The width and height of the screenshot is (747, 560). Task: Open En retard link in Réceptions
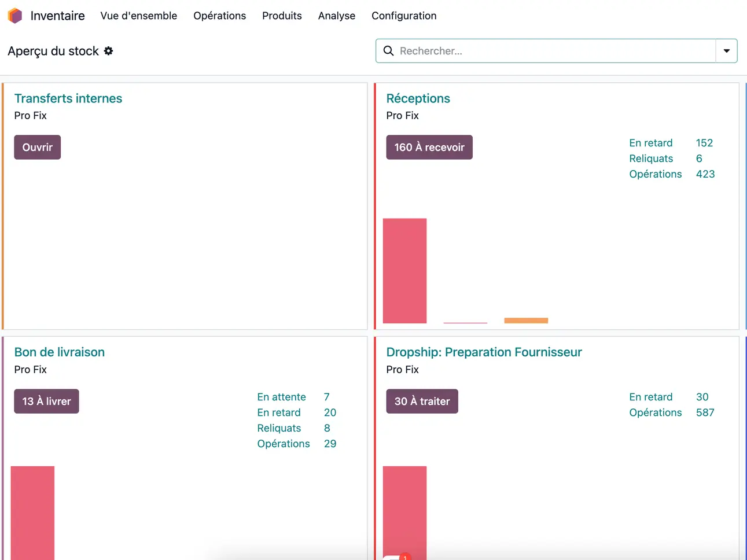(651, 143)
